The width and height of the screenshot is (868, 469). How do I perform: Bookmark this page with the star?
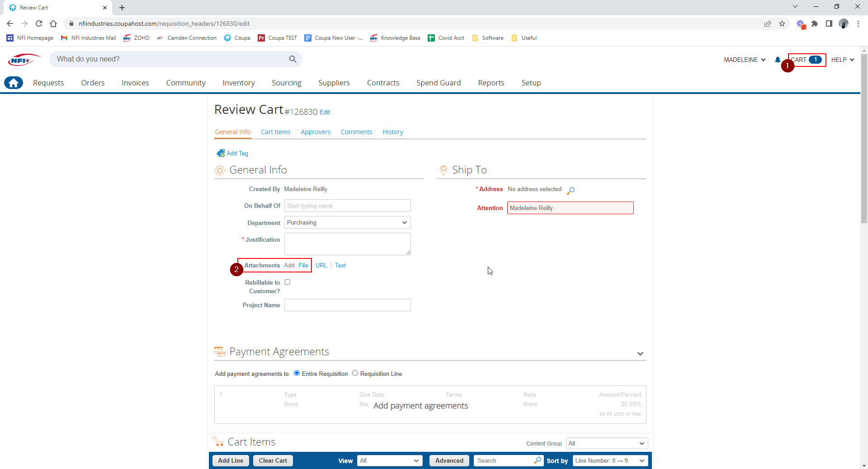pos(782,23)
